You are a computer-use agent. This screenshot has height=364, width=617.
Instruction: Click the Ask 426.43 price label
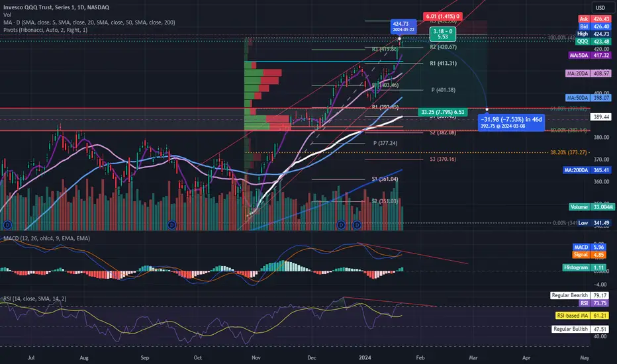coord(594,19)
